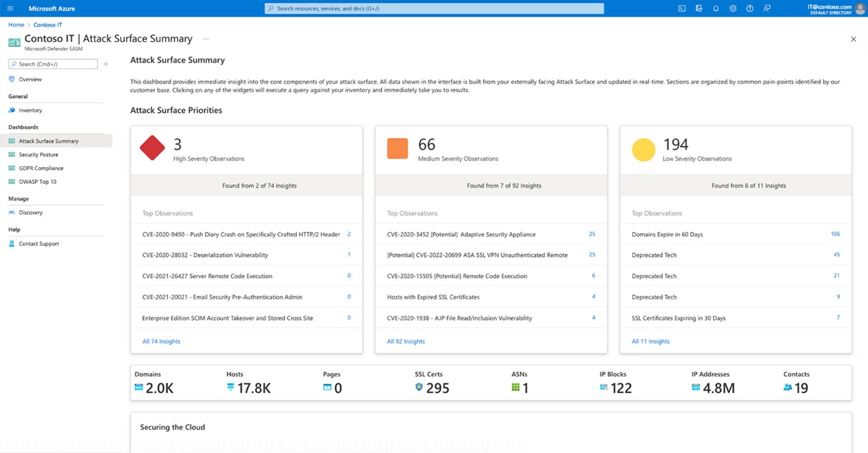This screenshot has height=453, width=868.
Task: Navigate to Home via the breadcrumb
Action: tap(16, 24)
